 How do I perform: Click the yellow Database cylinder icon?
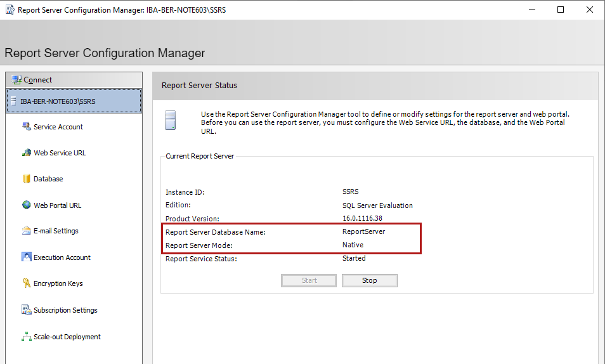(26, 178)
